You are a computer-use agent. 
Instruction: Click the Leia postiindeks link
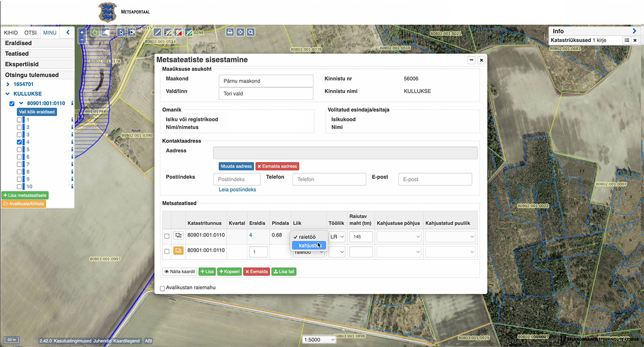[237, 189]
